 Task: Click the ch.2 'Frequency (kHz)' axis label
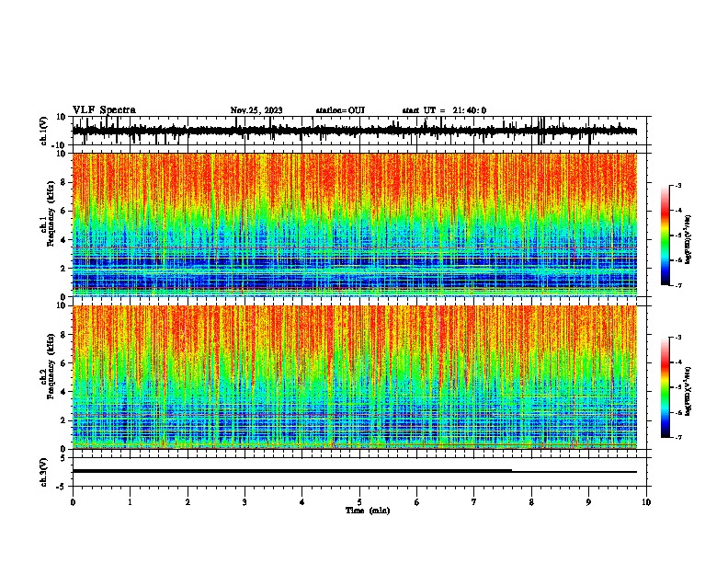[x=51, y=366]
